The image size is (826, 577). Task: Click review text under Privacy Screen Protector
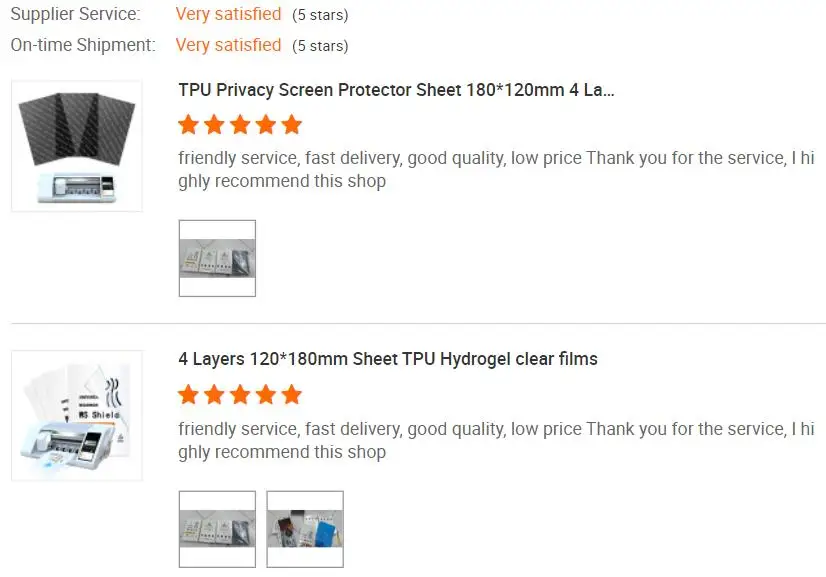(x=496, y=169)
